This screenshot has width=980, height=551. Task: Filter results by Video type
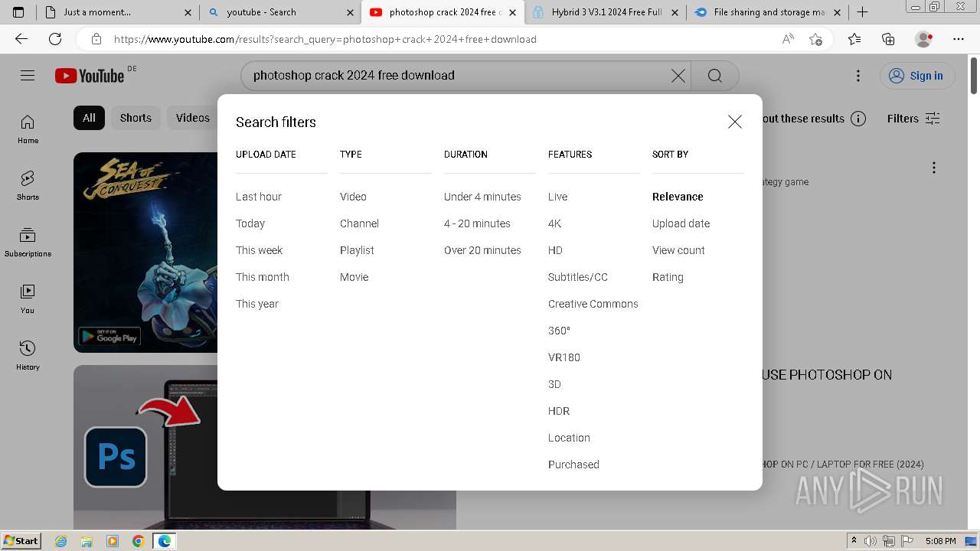(x=353, y=197)
